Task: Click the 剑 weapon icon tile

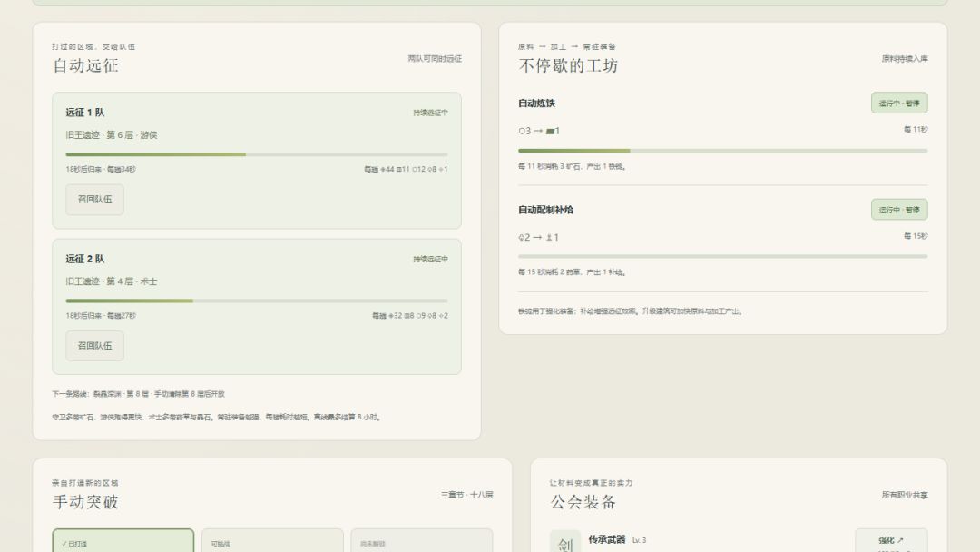Action: point(565,542)
